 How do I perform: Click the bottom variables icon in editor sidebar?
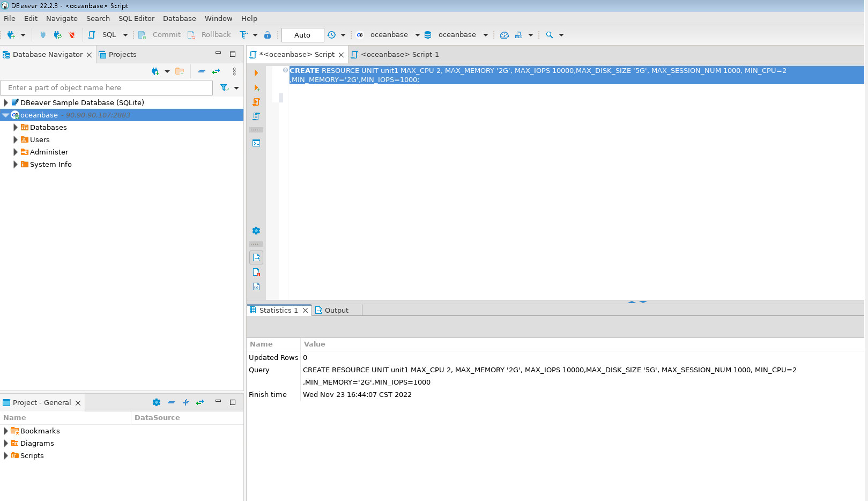(256, 286)
